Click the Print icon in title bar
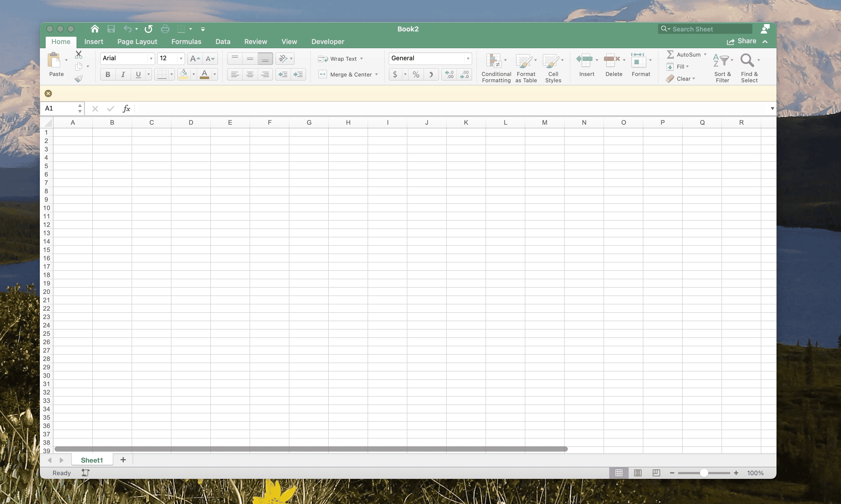Image resolution: width=841 pixels, height=504 pixels. [165, 29]
